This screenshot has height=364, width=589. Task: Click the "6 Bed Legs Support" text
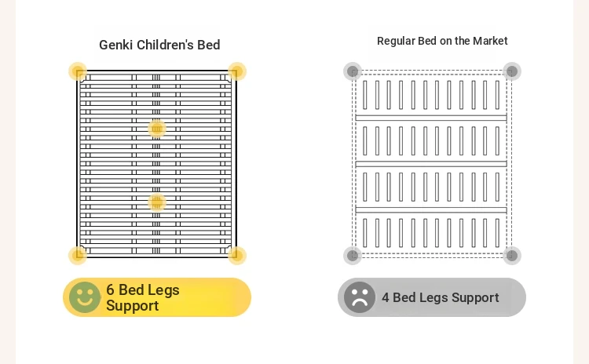[143, 297]
